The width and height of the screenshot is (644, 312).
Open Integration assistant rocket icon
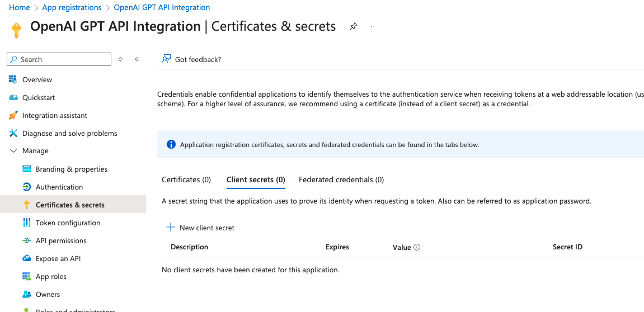click(13, 115)
